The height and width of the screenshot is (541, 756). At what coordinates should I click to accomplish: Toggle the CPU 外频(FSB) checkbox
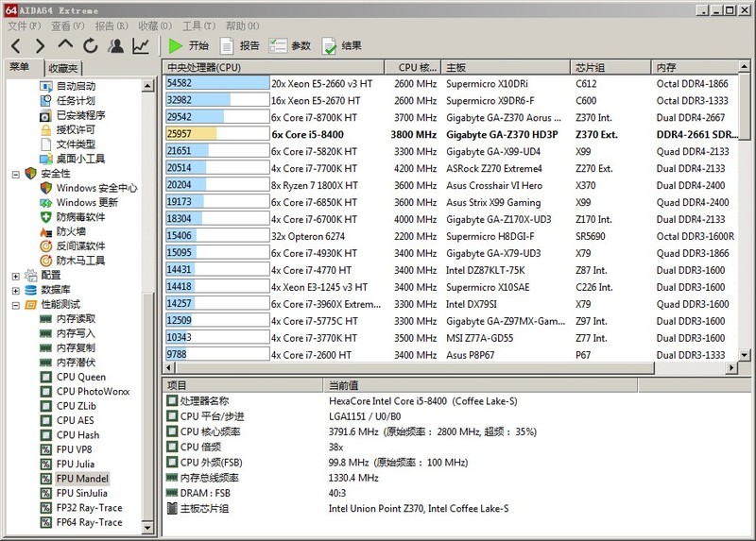pyautogui.click(x=172, y=462)
